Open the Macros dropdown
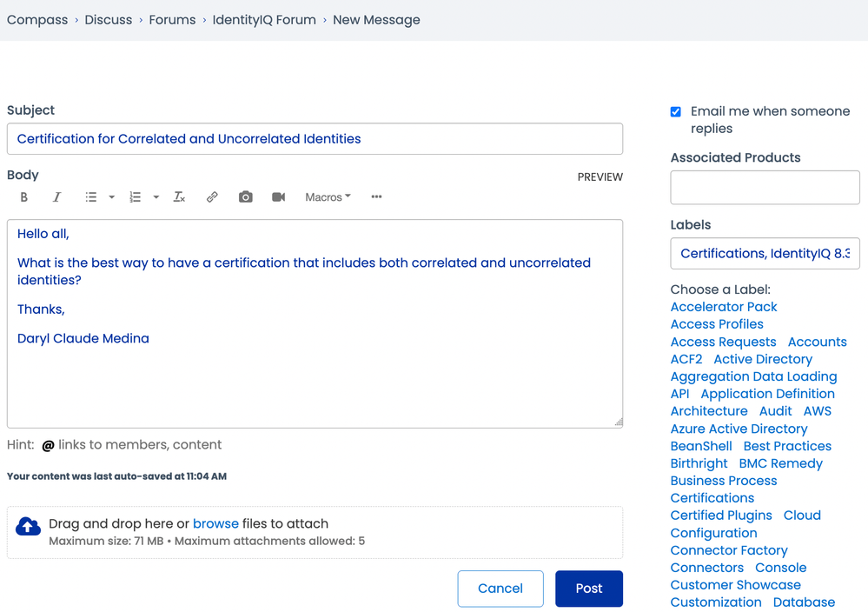The width and height of the screenshot is (868, 612). 328,197
